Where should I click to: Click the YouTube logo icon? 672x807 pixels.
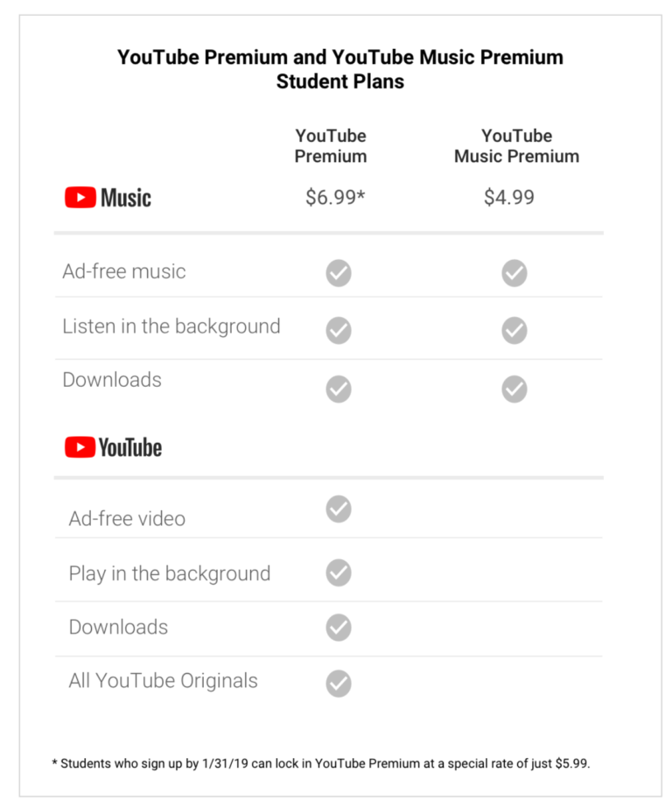click(x=80, y=448)
